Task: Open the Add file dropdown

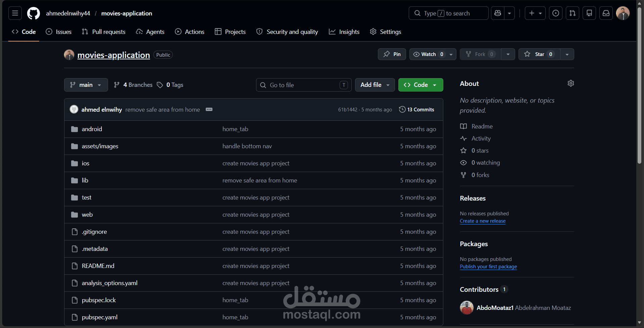Action: pyautogui.click(x=375, y=85)
